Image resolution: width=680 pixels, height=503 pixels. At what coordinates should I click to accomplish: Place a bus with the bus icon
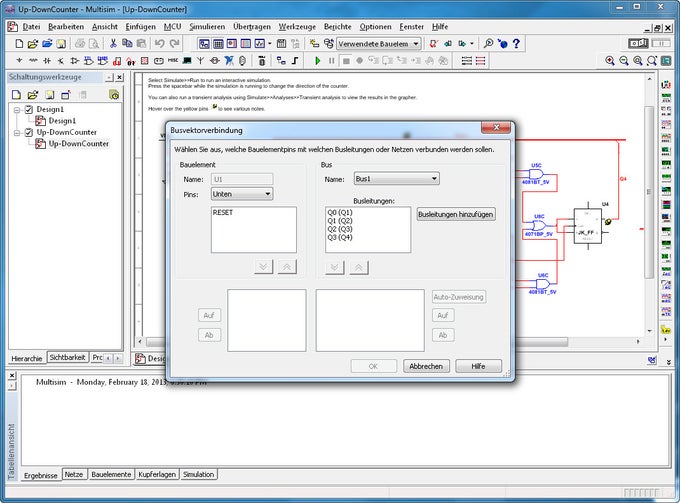tap(295, 61)
